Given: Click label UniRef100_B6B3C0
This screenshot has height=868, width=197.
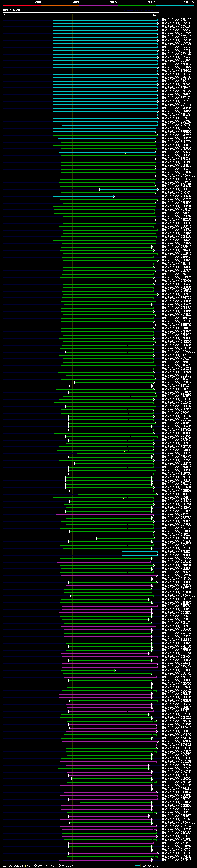Looking at the screenshot, I should (177, 270).
